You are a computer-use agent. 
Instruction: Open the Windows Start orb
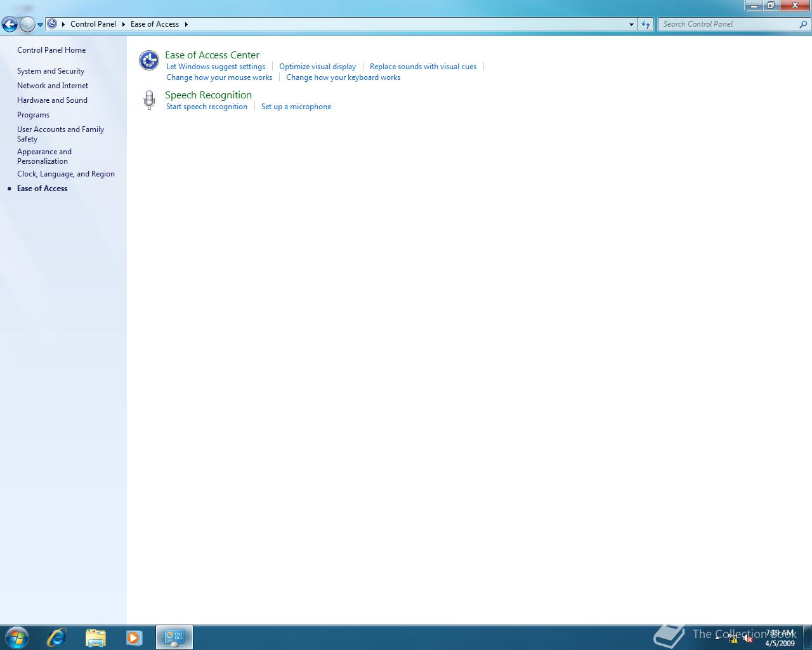pyautogui.click(x=17, y=637)
